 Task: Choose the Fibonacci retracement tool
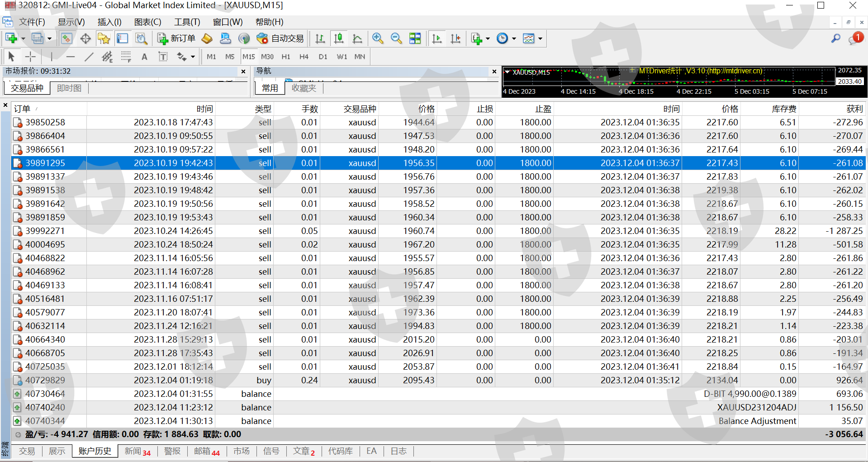click(x=126, y=57)
